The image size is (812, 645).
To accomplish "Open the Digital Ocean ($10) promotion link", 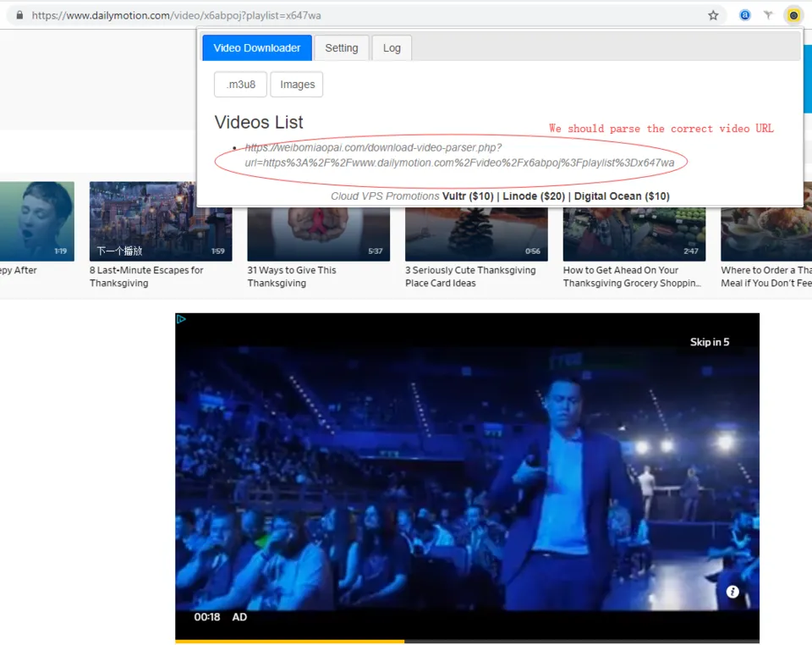I will click(622, 196).
